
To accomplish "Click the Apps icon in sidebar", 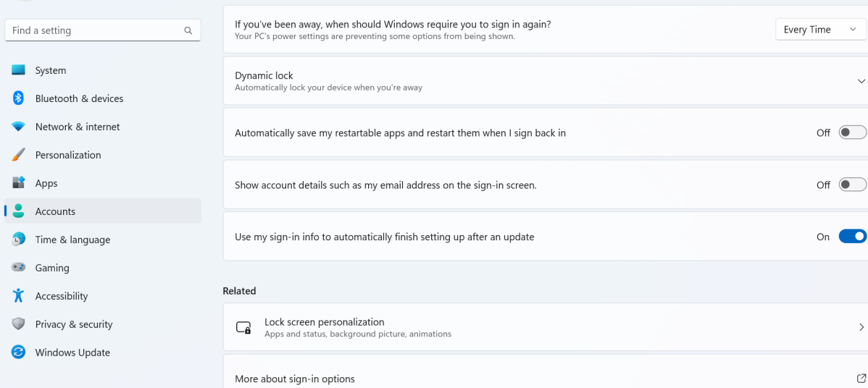I will pyautogui.click(x=19, y=183).
